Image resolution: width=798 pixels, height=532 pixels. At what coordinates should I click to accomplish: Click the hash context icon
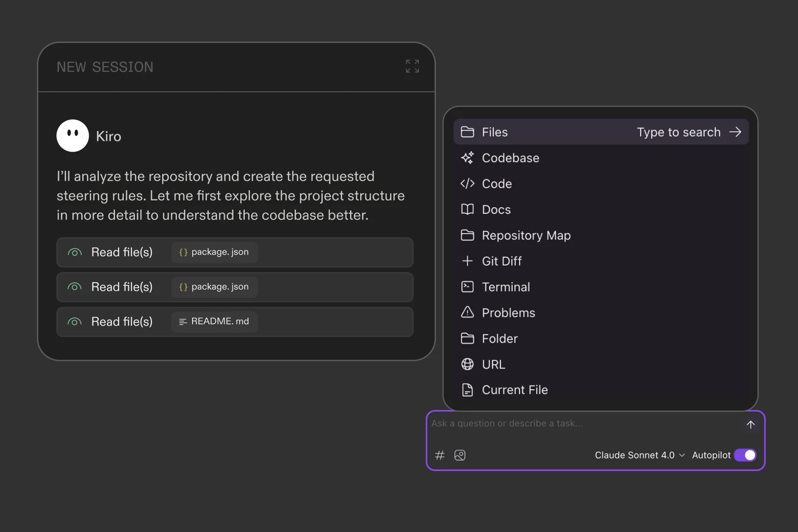tap(439, 455)
